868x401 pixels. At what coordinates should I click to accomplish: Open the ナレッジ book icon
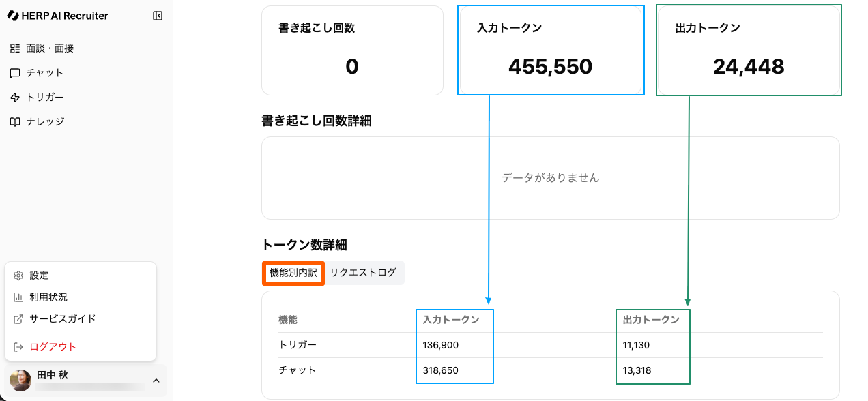coord(15,122)
